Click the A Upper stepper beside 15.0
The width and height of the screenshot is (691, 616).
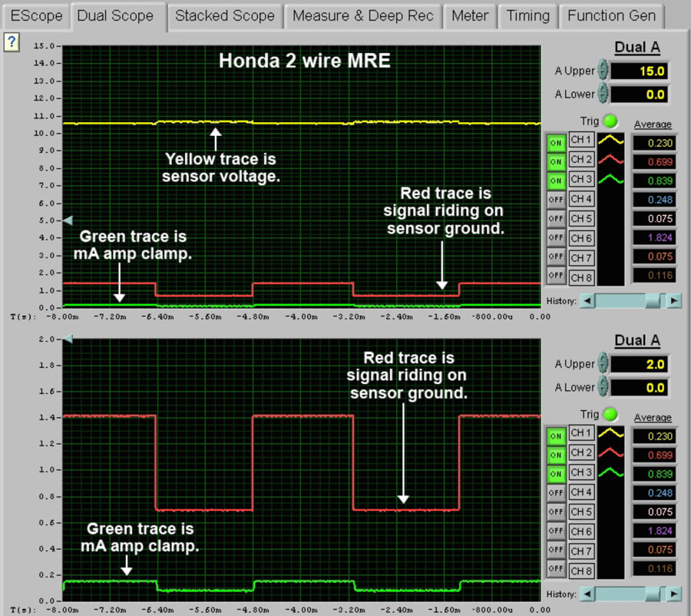pos(603,70)
